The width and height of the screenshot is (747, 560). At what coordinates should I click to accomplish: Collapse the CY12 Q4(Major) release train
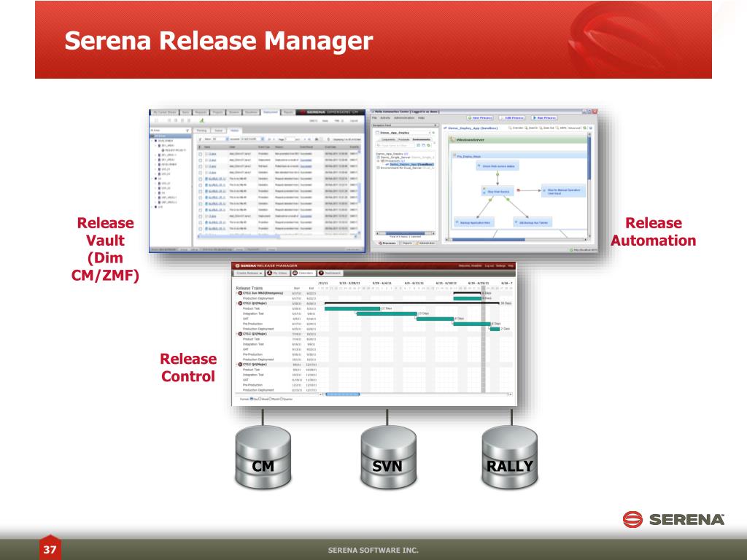(x=236, y=365)
